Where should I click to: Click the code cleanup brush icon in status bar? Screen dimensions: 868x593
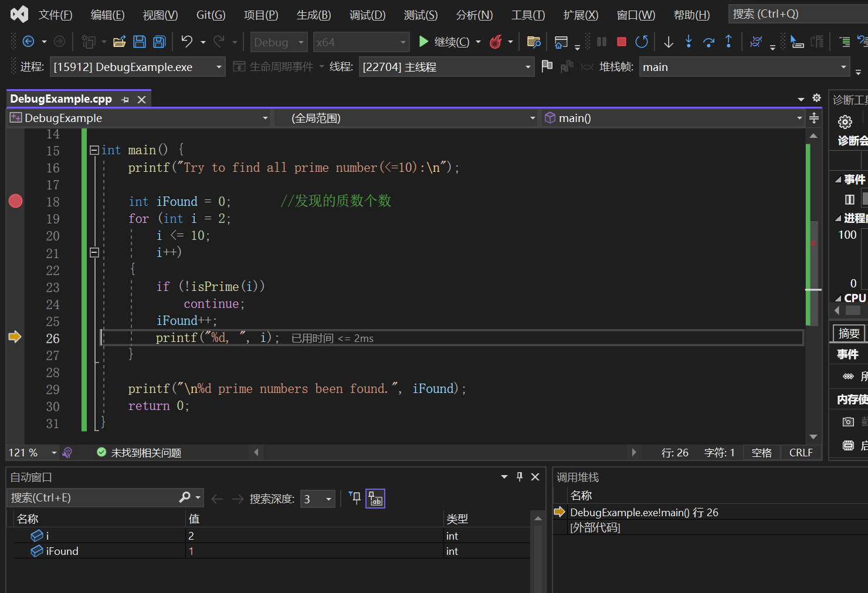[67, 452]
